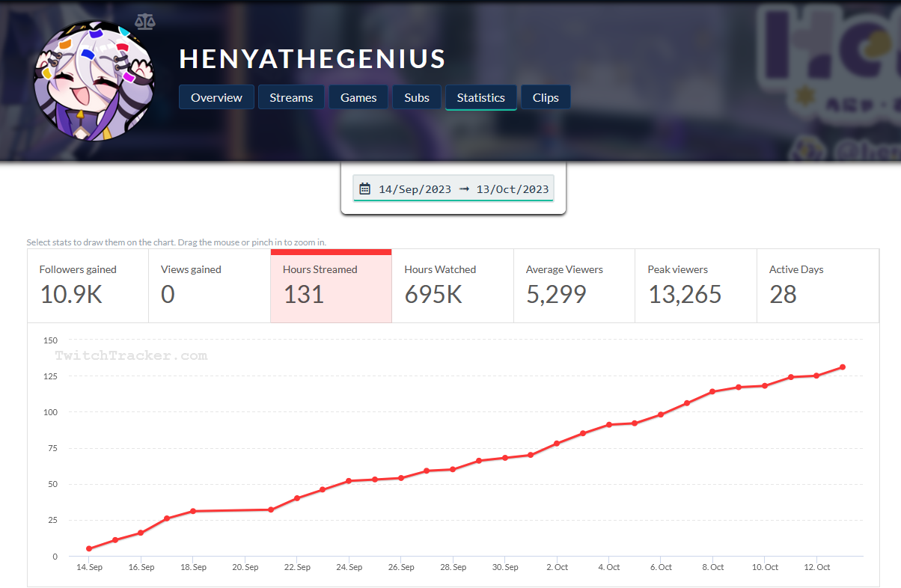Open the 14/Sep/2023 to 13/Oct/2023 date picker

click(453, 189)
